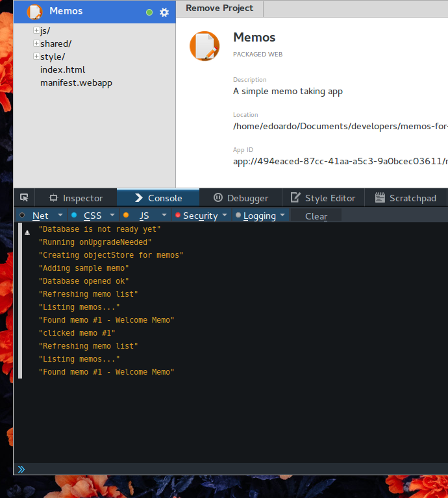The height and width of the screenshot is (498, 448).
Task: Click the large Memos app logo
Action: pos(205,46)
